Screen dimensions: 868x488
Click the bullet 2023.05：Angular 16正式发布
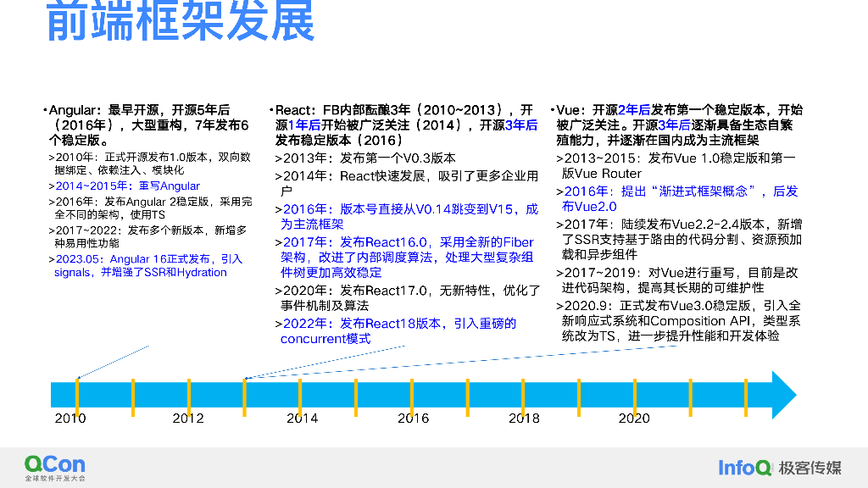146,265
